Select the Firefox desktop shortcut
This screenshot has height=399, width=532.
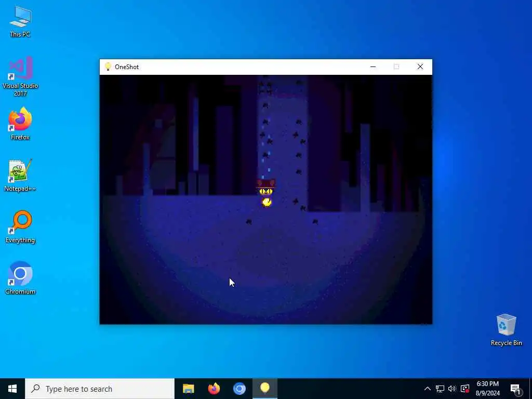pyautogui.click(x=20, y=124)
